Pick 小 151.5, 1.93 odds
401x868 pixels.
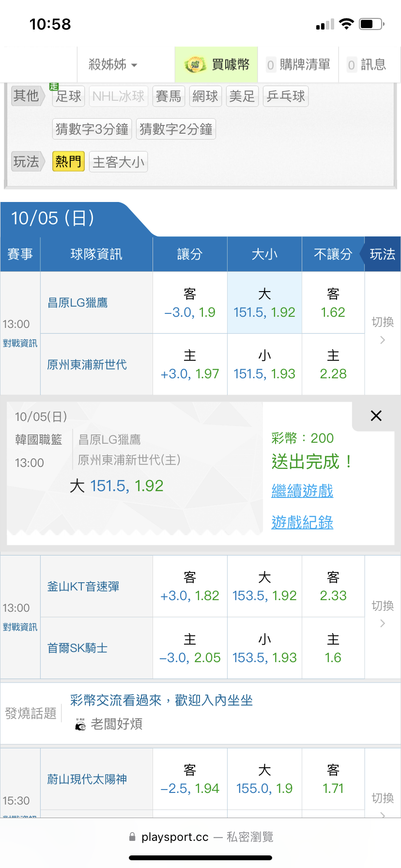[x=264, y=365]
